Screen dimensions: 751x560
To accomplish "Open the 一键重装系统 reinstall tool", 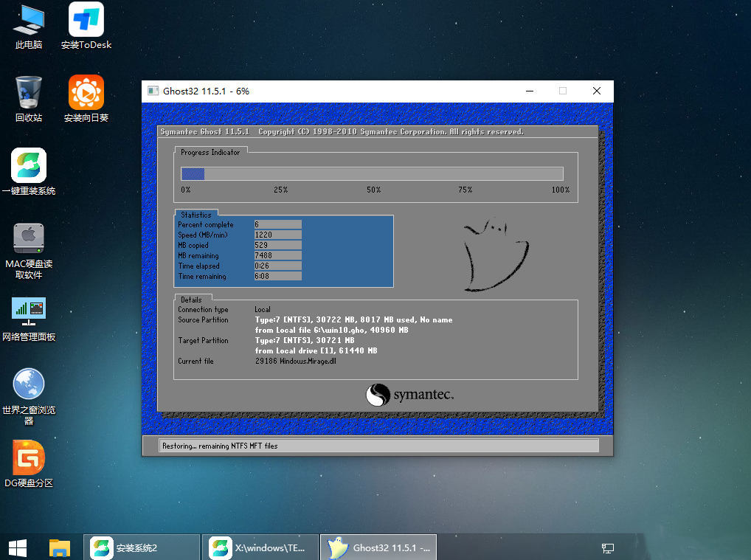I will click(27, 166).
